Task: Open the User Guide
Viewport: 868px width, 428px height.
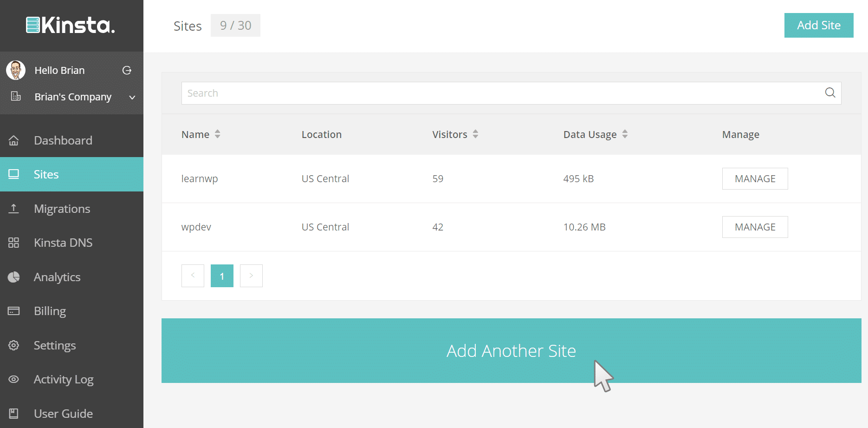Action: click(x=71, y=413)
